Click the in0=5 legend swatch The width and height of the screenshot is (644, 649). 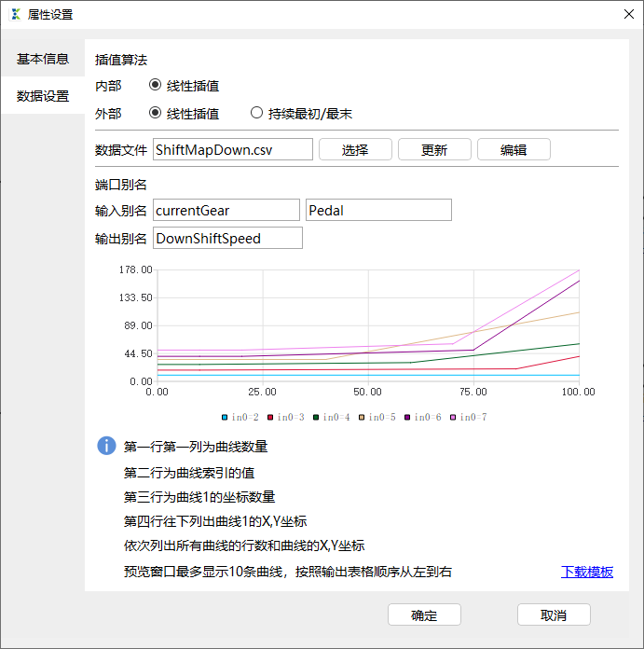coord(362,417)
